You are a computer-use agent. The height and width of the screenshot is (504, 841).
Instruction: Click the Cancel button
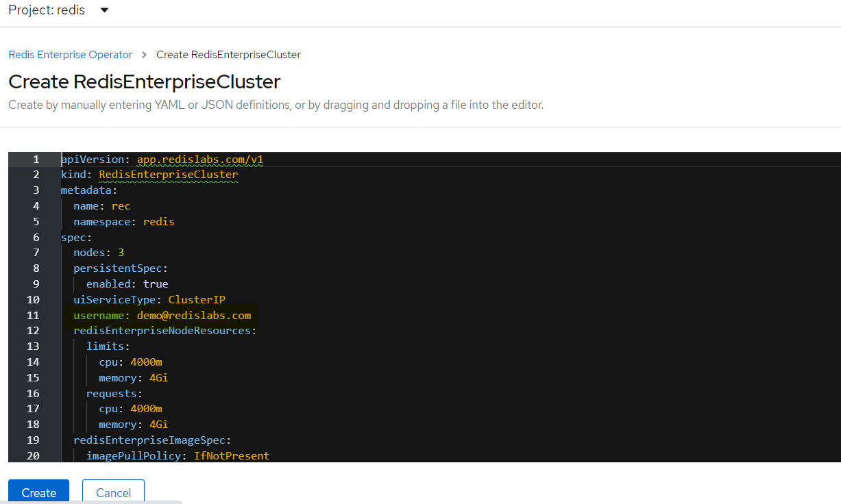[113, 492]
